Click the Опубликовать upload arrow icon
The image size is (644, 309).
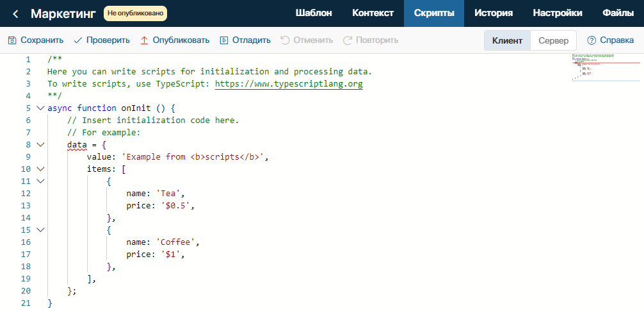tap(144, 40)
